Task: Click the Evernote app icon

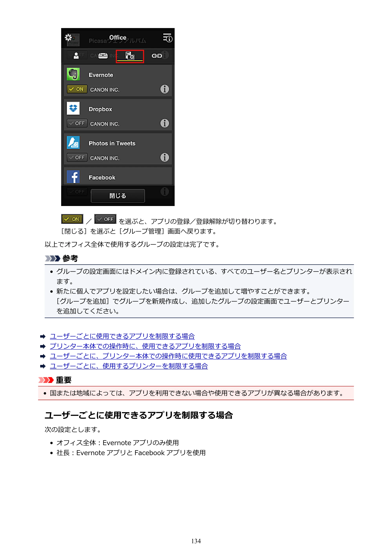Action: click(x=73, y=74)
